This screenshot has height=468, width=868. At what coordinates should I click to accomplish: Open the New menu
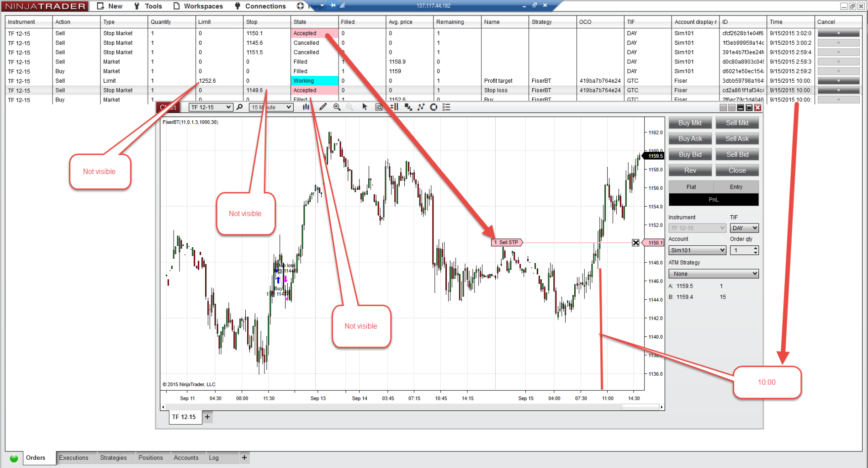(110, 6)
